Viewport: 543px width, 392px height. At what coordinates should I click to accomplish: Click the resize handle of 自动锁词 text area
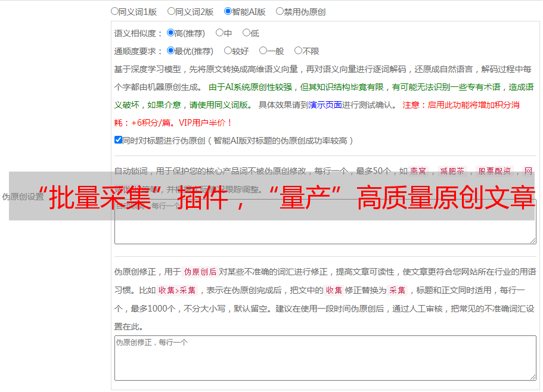coord(533,241)
